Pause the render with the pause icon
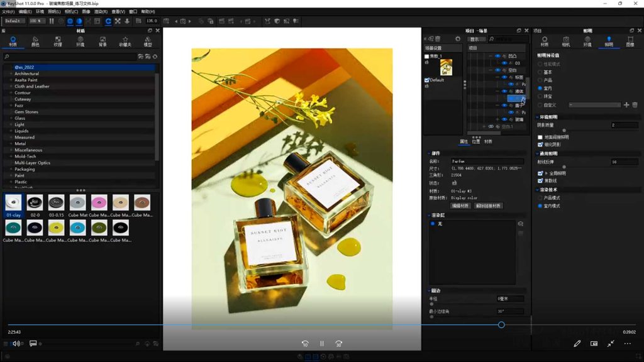The image size is (644, 362). (x=52, y=21)
